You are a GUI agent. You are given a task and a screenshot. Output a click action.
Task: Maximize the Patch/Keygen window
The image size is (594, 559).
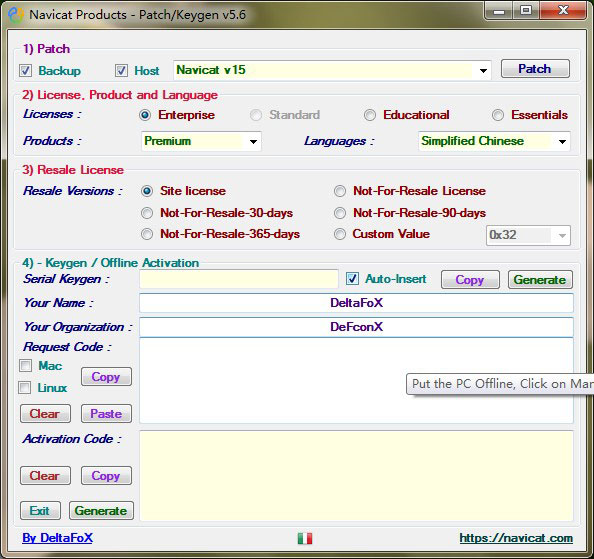point(526,11)
